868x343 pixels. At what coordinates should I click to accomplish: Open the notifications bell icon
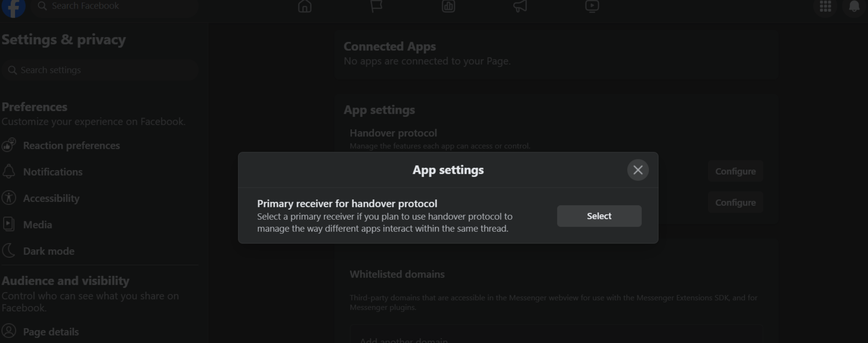854,6
